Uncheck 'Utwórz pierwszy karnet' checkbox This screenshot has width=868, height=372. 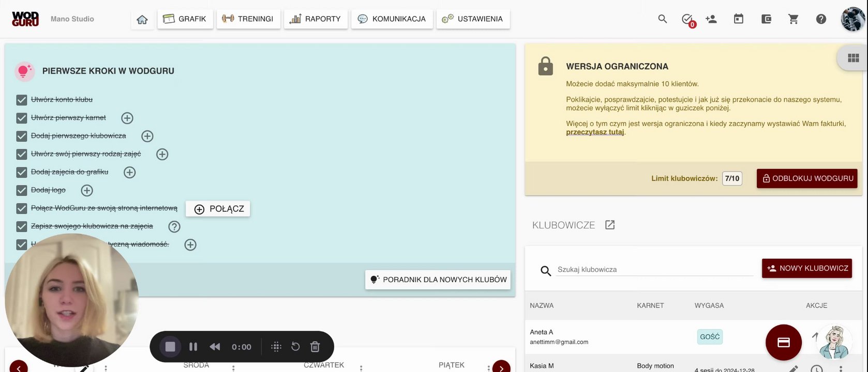22,118
